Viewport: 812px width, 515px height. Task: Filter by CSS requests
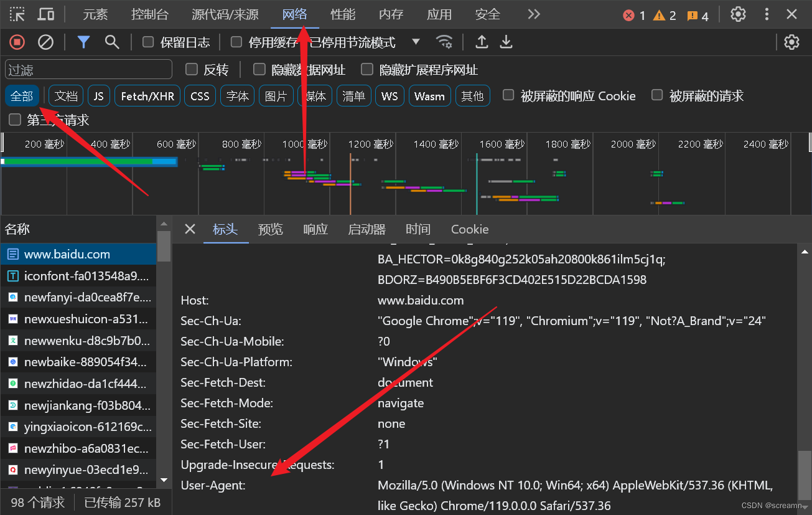(200, 96)
